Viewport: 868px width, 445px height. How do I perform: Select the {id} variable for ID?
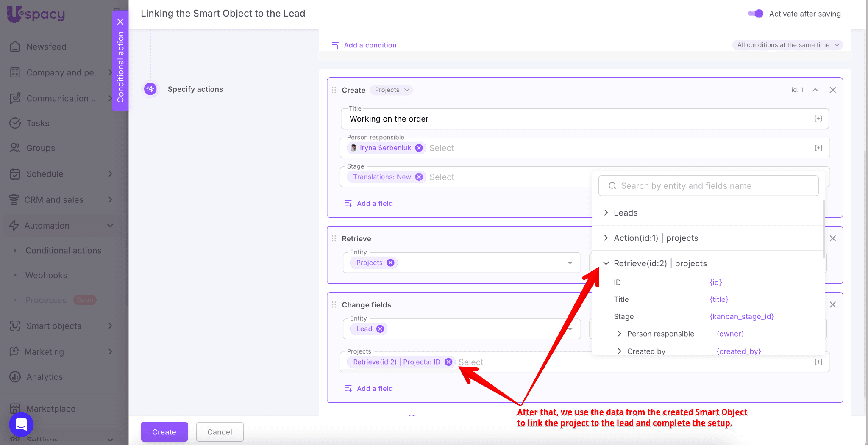click(x=715, y=282)
